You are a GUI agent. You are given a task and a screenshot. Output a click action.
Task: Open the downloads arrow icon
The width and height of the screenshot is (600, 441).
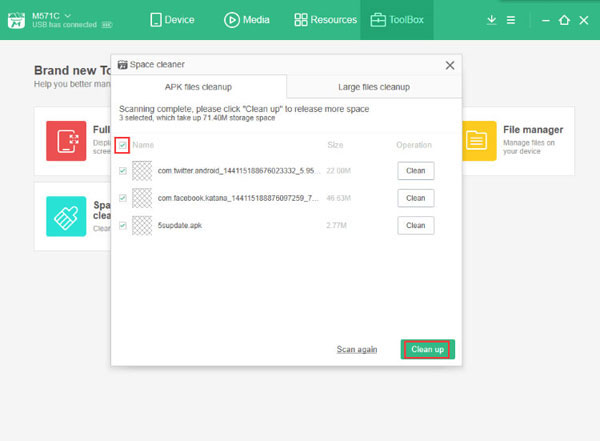click(491, 20)
